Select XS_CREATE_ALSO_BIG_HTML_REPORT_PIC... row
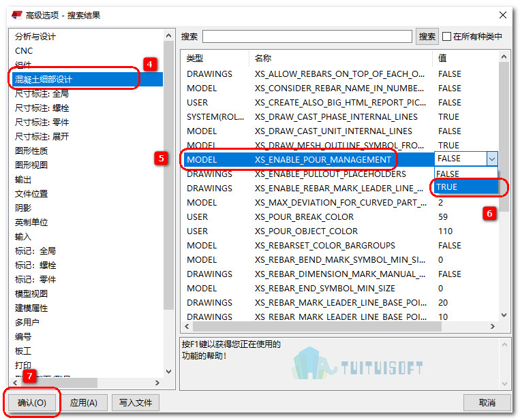Viewport: 520px width, 420px height. click(x=340, y=102)
